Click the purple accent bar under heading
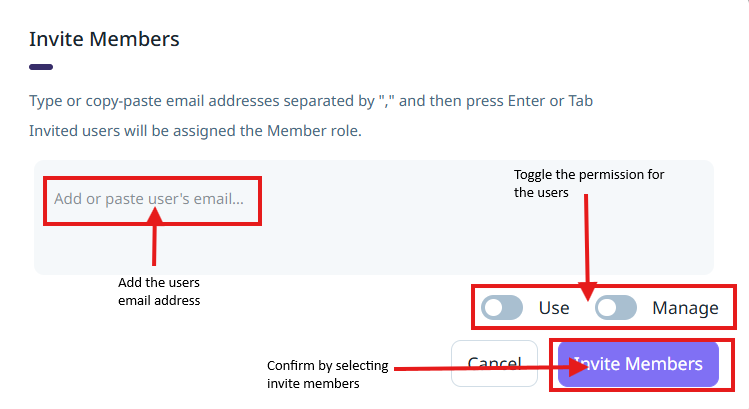 [41, 67]
